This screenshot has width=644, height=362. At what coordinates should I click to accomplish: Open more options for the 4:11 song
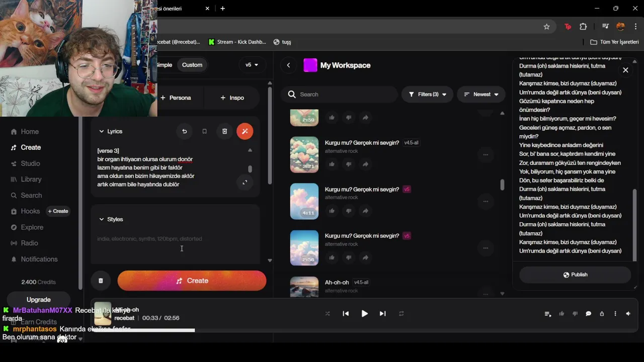[x=486, y=201]
